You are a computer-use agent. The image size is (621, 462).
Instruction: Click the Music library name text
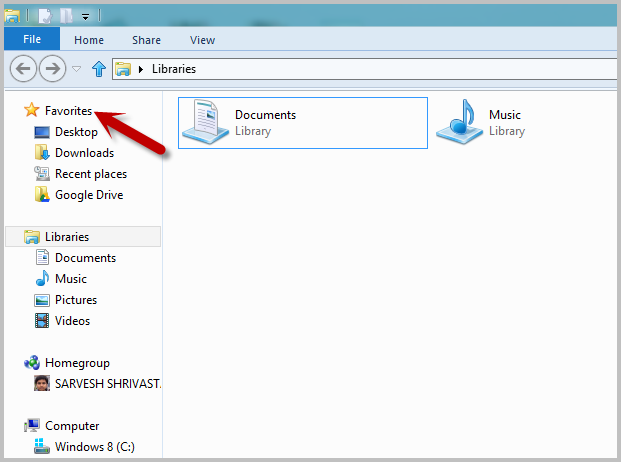point(505,115)
